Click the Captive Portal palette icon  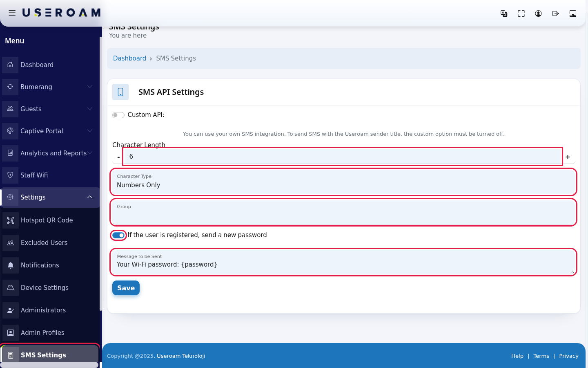pyautogui.click(x=10, y=131)
